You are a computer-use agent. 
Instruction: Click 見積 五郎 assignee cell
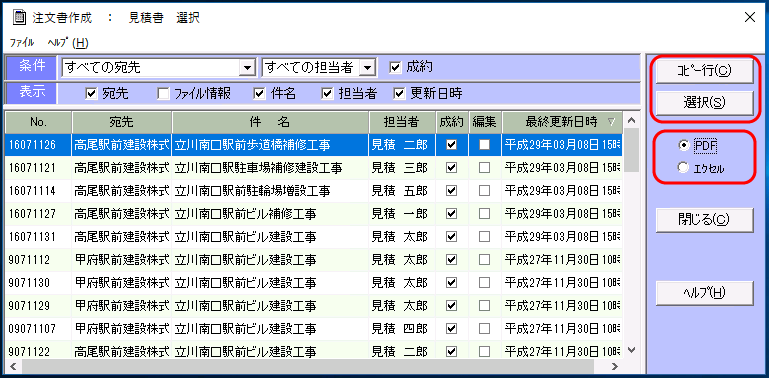tap(402, 191)
